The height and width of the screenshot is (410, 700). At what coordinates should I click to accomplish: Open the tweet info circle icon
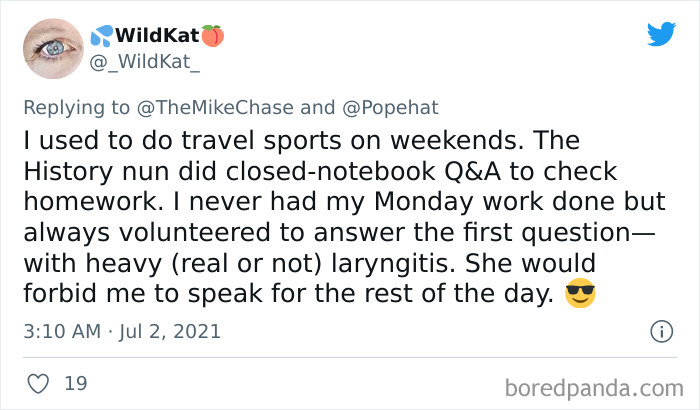(660, 331)
